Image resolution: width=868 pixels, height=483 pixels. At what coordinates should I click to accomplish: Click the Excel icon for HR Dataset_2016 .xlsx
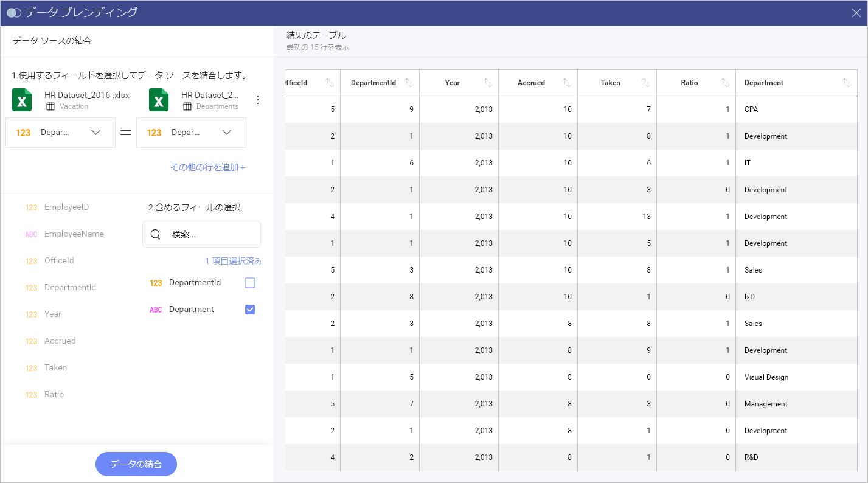tap(22, 100)
